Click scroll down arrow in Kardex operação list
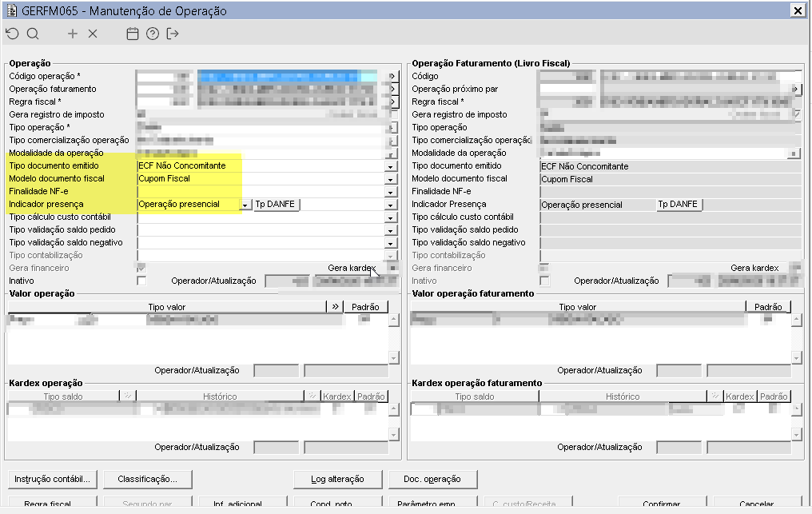 click(x=394, y=434)
